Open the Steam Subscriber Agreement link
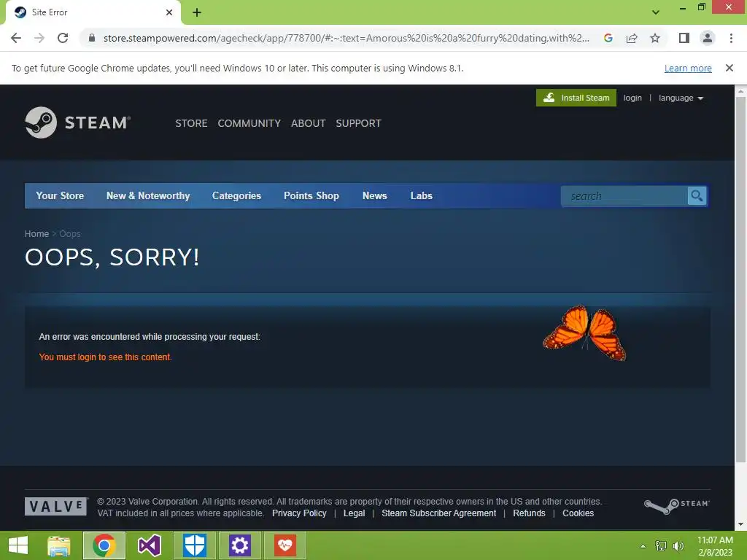Viewport: 747px width, 560px height. (x=438, y=513)
